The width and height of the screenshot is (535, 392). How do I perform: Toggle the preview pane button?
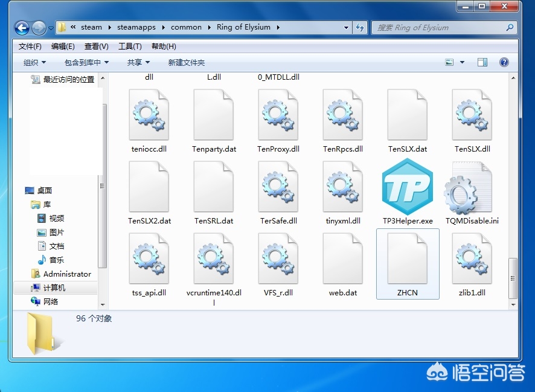482,62
